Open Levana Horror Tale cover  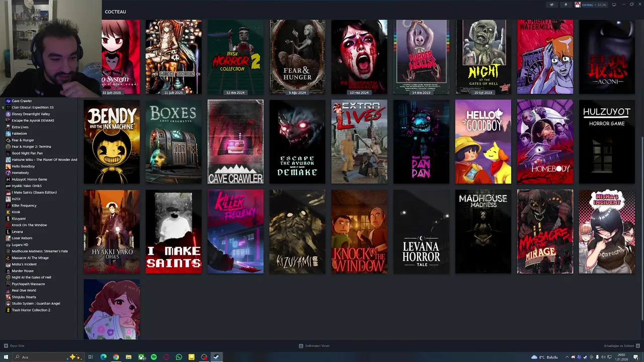tap(421, 232)
